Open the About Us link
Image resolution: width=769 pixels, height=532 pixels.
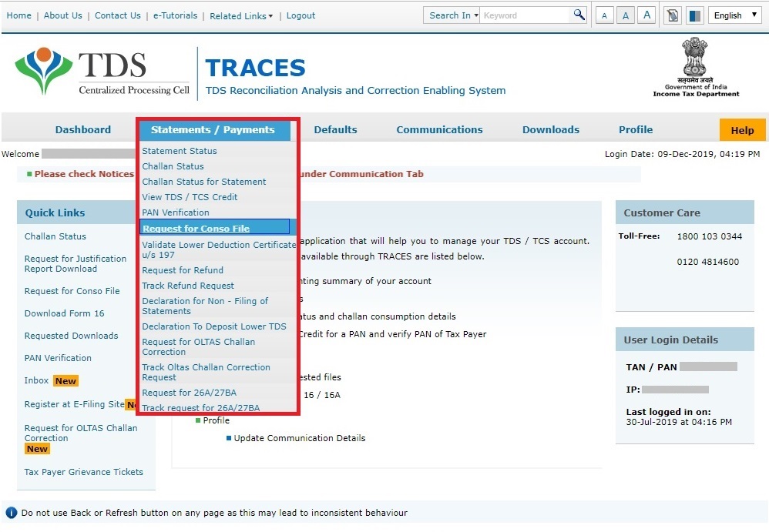(62, 15)
